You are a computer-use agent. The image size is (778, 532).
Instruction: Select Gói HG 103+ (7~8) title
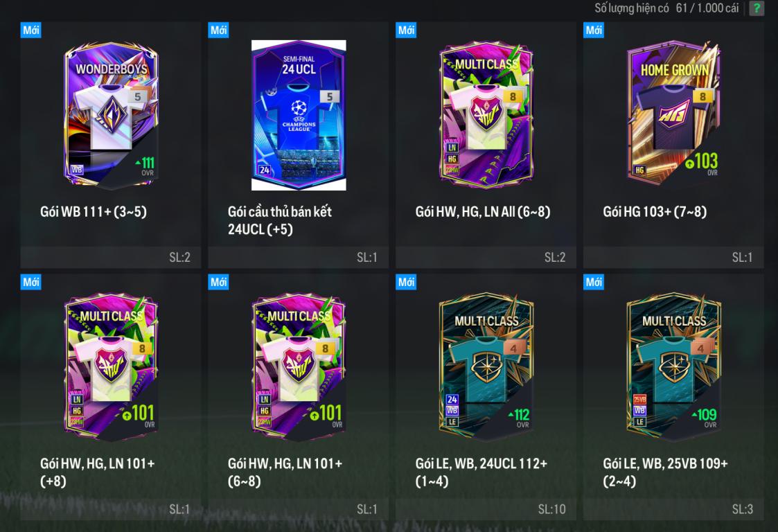tap(655, 212)
